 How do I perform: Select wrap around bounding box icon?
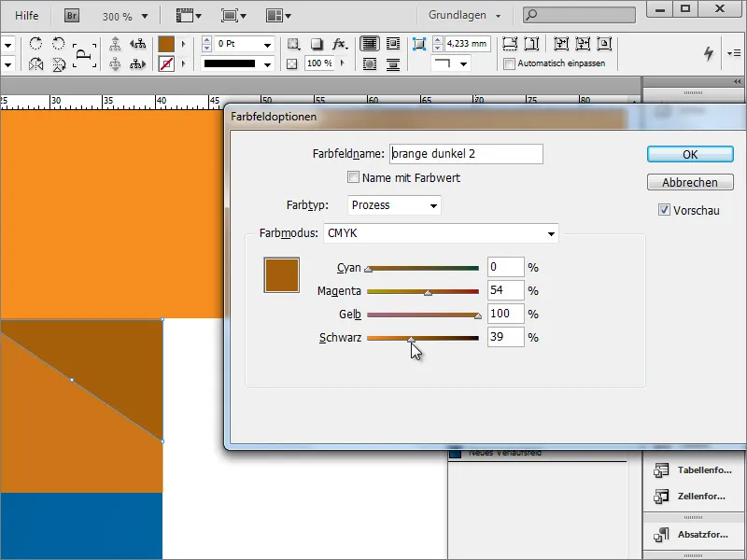coord(393,44)
